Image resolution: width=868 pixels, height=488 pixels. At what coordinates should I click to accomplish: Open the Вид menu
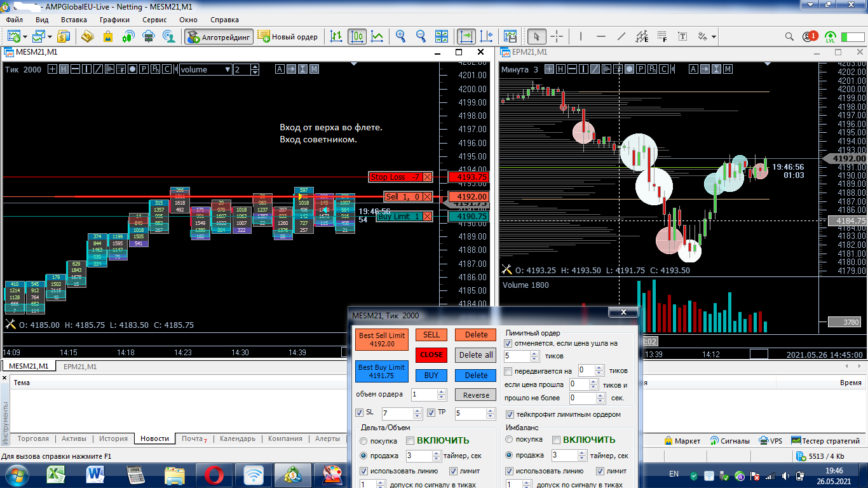42,20
